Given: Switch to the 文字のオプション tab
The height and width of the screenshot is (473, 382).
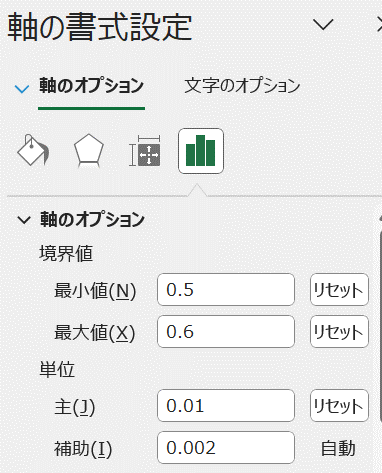Looking at the screenshot, I should 242,85.
